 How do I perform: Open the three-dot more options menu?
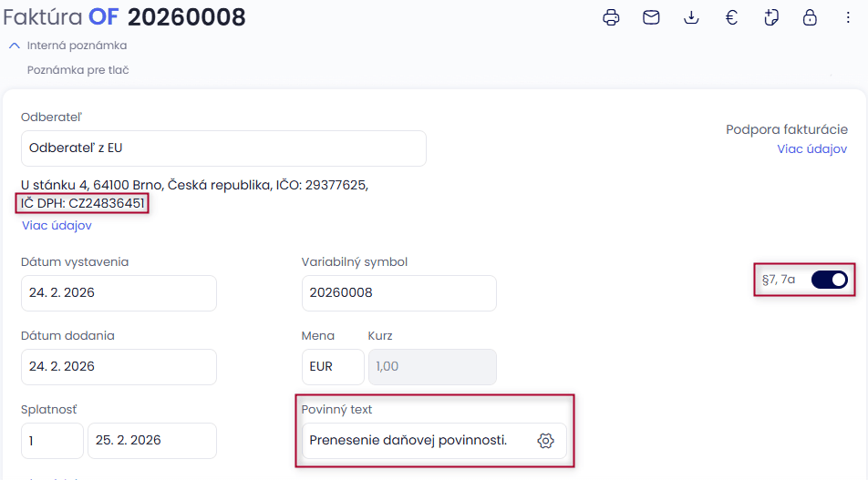click(849, 17)
